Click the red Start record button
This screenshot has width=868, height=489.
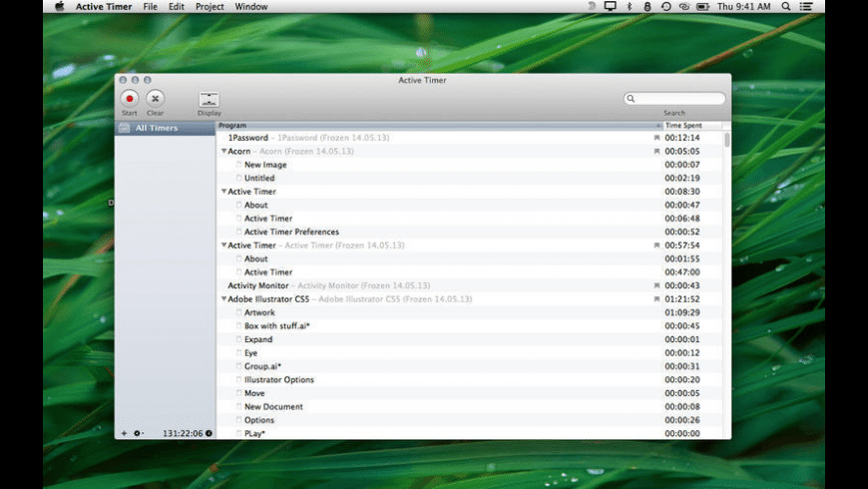tap(130, 98)
